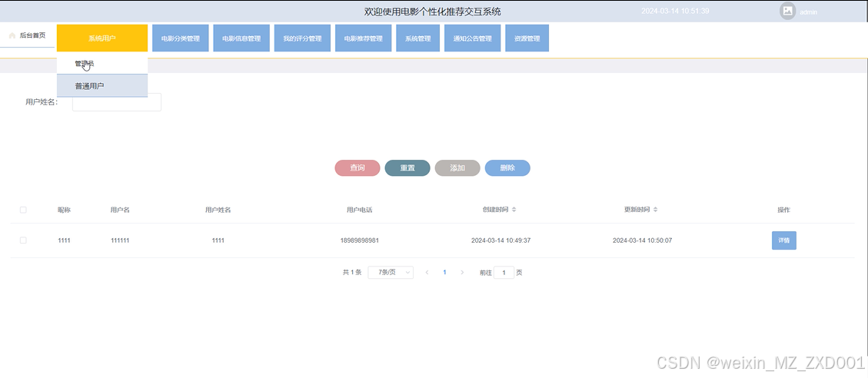Image resolution: width=868 pixels, height=378 pixels.
Task: Open 资源管理 menu
Action: tap(527, 38)
